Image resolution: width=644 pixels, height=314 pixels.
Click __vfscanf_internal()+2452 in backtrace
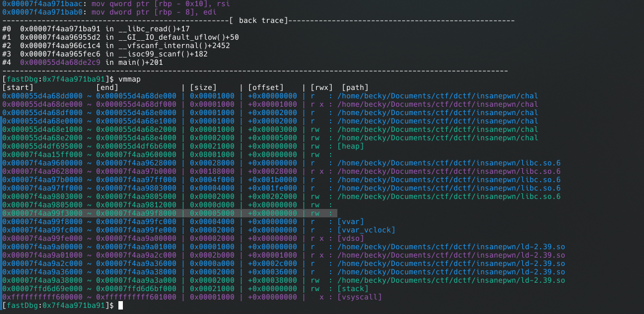click(x=173, y=45)
